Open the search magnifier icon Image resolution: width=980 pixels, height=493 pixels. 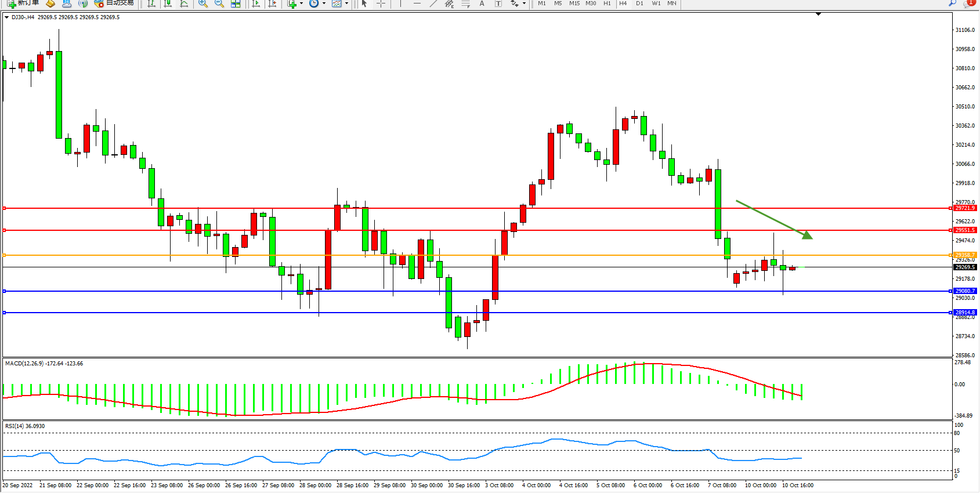pyautogui.click(x=952, y=3)
